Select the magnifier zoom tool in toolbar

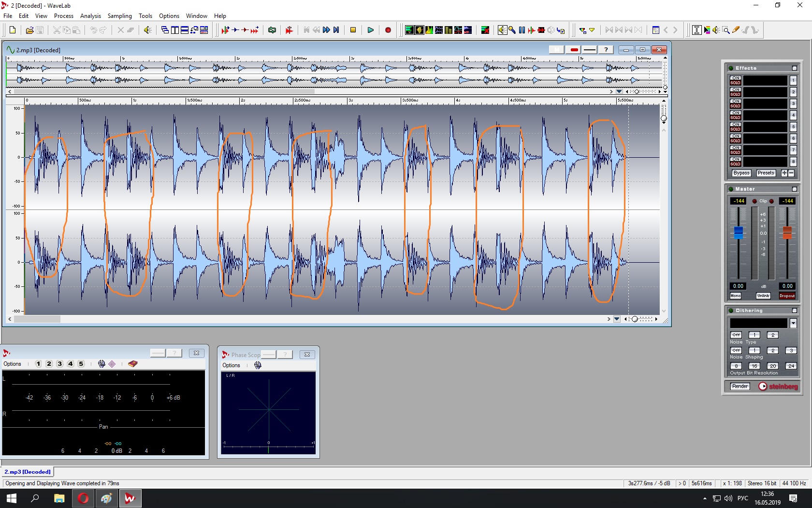point(725,30)
